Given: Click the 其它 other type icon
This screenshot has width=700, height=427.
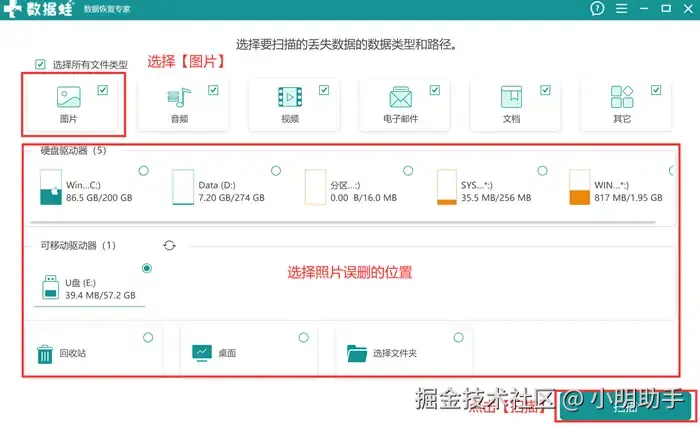Looking at the screenshot, I should click(622, 97).
